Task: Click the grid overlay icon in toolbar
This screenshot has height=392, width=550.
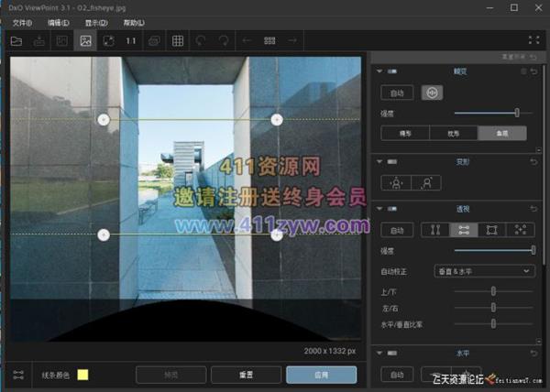Action: [x=178, y=40]
